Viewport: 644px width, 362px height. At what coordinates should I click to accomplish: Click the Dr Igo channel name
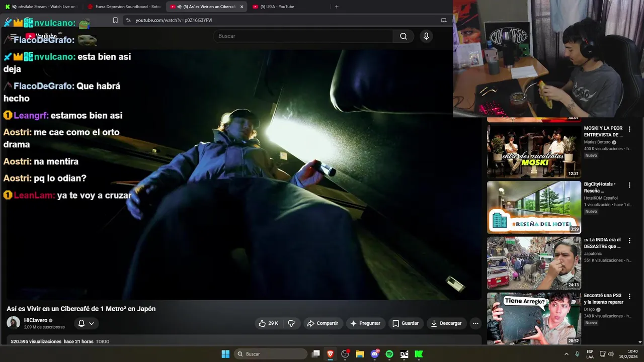[590, 310]
